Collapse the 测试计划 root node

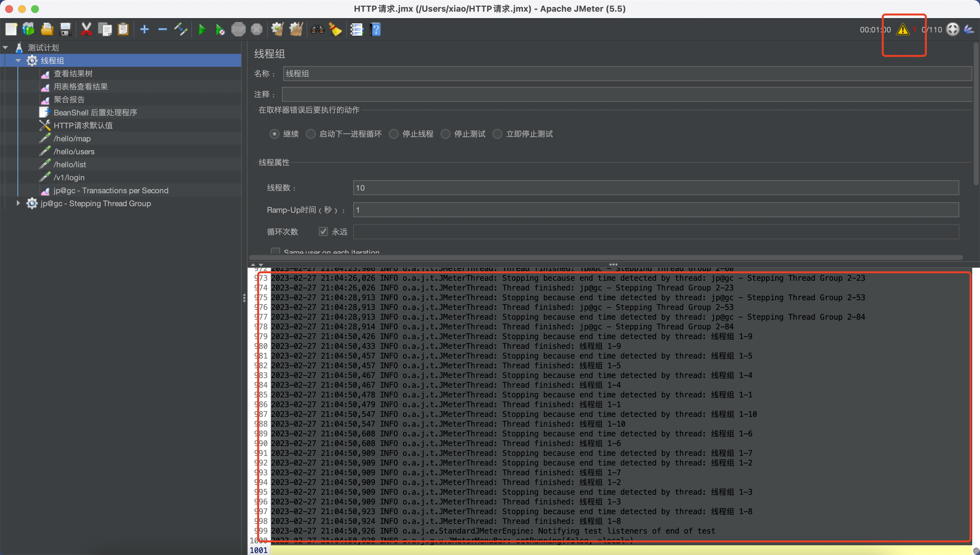pyautogui.click(x=5, y=48)
